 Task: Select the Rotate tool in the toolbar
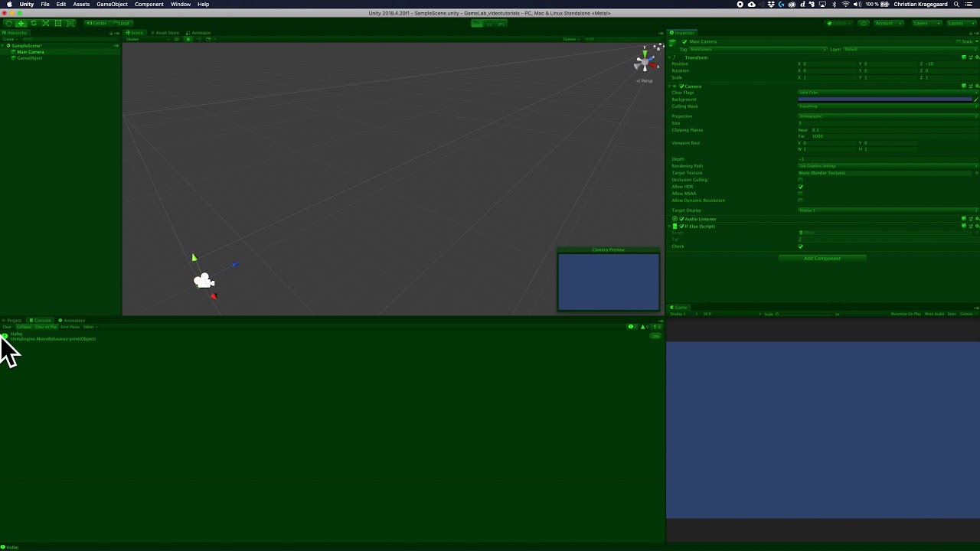(33, 23)
